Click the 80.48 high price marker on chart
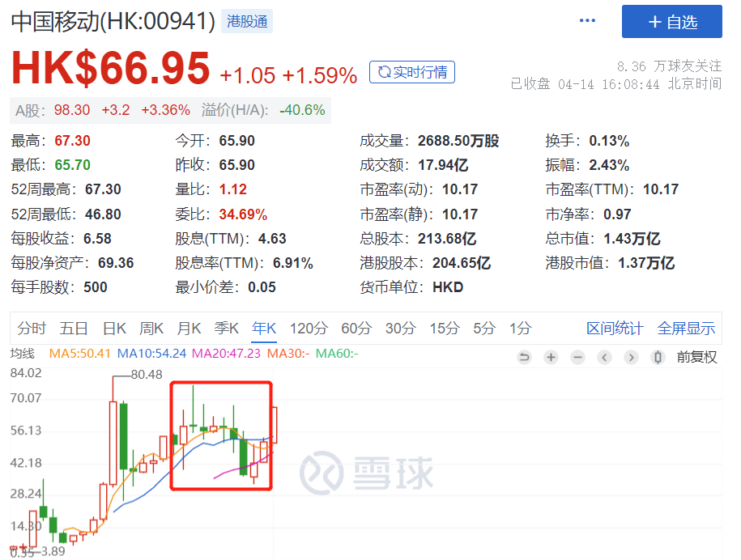741x560 pixels. [147, 375]
